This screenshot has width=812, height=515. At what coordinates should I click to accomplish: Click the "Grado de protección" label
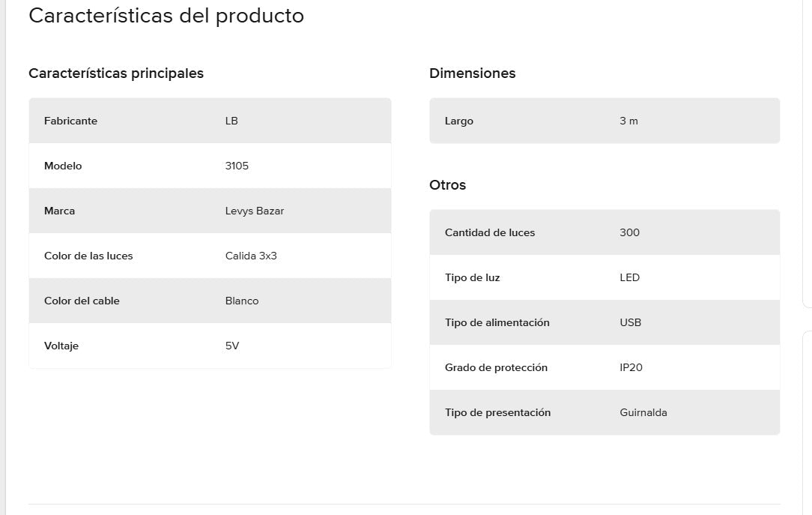coord(496,367)
